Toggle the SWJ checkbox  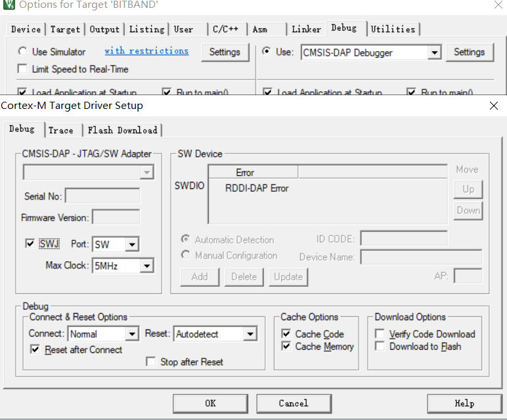point(30,243)
